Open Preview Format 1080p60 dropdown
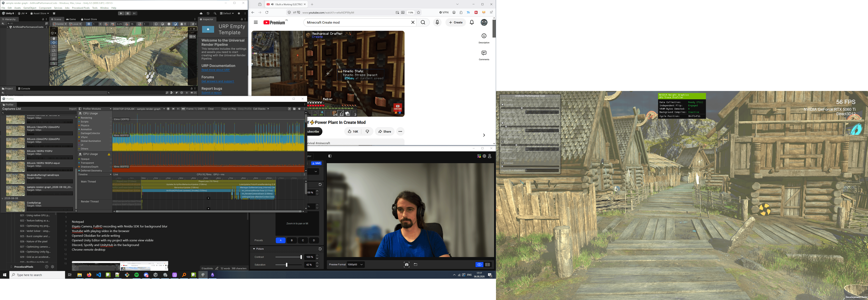 pyautogui.click(x=356, y=265)
